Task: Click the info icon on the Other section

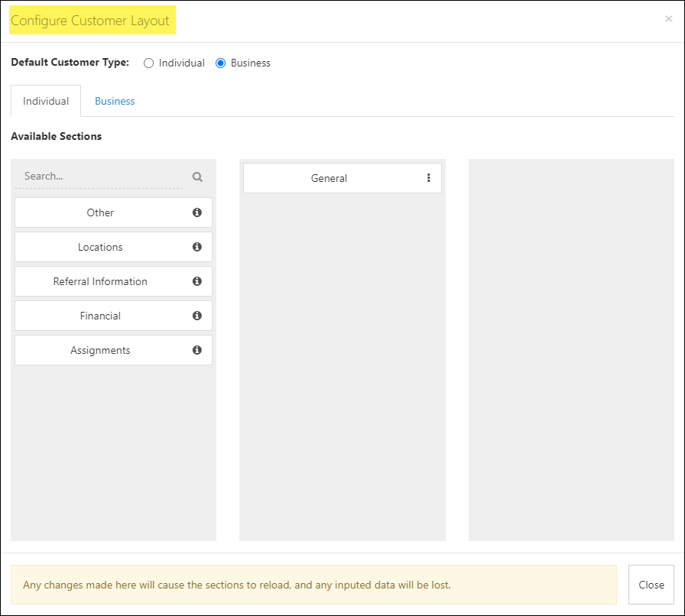Action: (197, 212)
